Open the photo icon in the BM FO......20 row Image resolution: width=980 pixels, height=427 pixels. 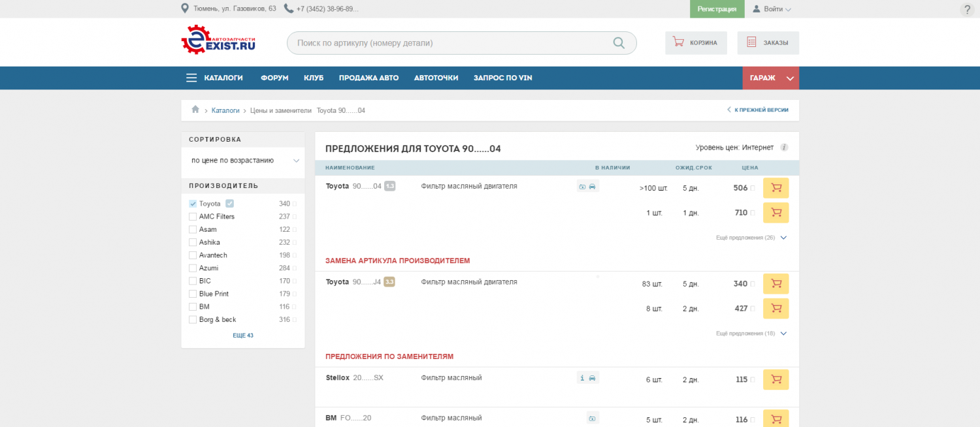[x=592, y=418]
